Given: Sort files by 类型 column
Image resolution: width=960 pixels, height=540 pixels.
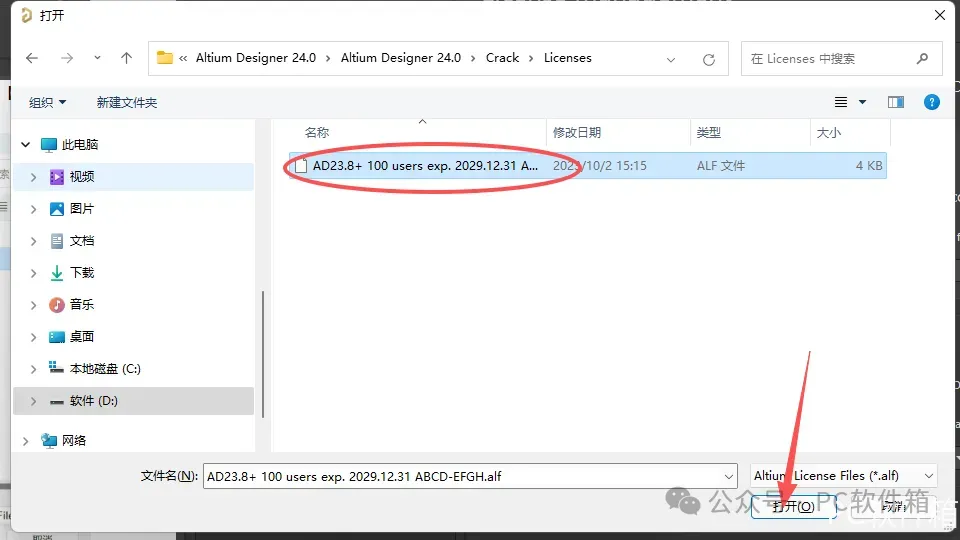Looking at the screenshot, I should pyautogui.click(x=708, y=133).
